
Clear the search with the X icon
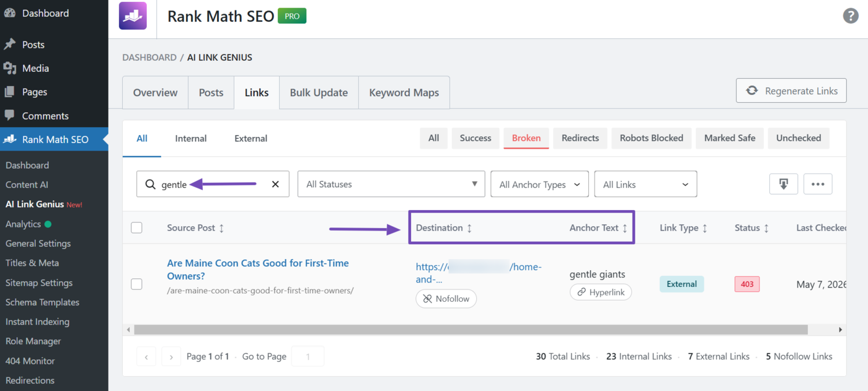[276, 184]
